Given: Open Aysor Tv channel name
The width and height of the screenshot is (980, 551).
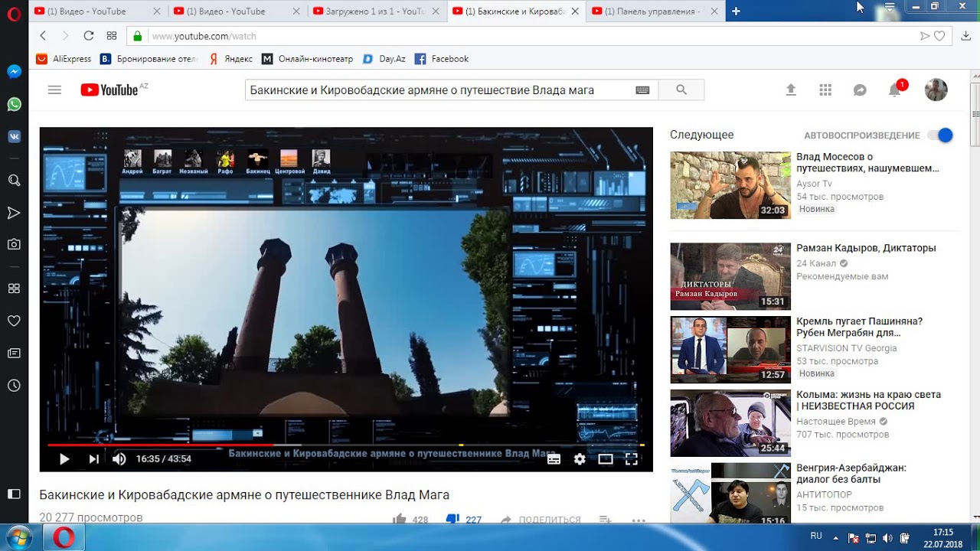Looking at the screenshot, I should pyautogui.click(x=814, y=184).
